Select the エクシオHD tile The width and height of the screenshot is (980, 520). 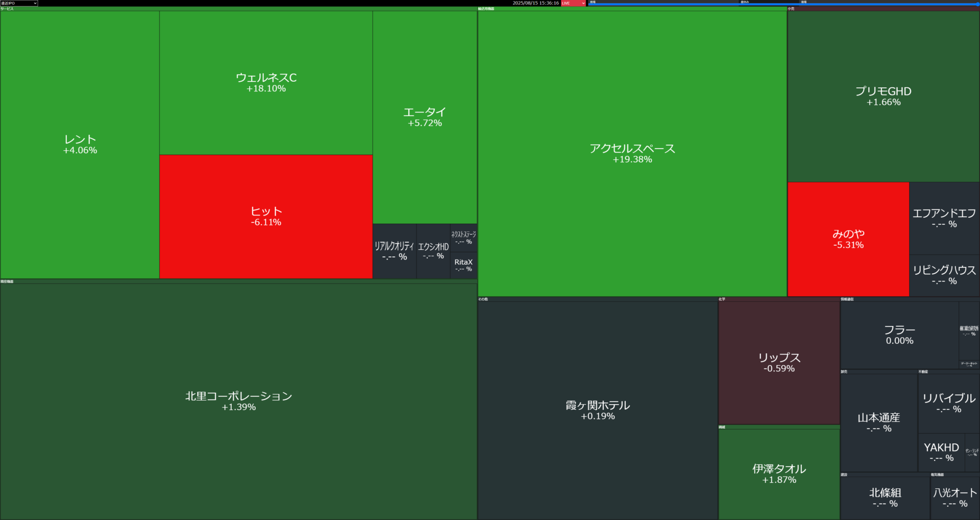[433, 251]
